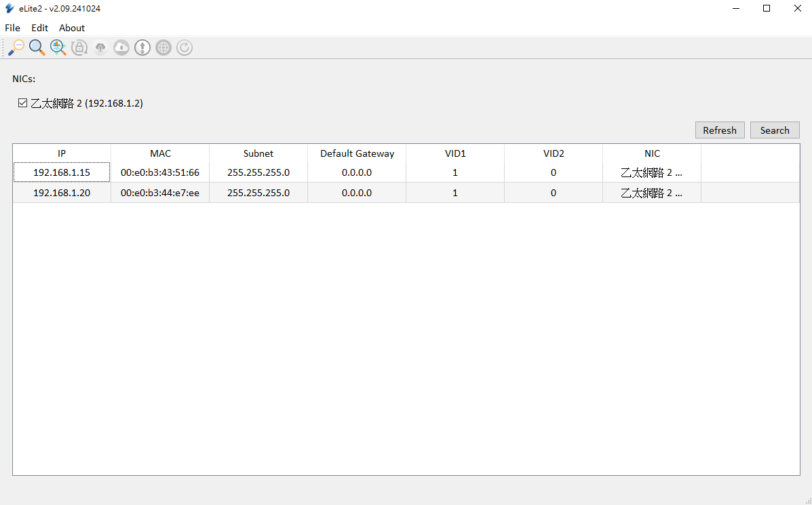
Task: Click the globe toolbar icon
Action: 163,48
